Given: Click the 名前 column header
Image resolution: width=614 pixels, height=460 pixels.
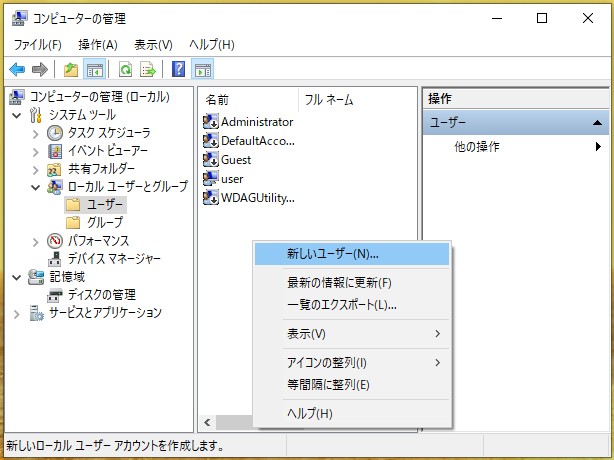Looking at the screenshot, I should coord(248,100).
